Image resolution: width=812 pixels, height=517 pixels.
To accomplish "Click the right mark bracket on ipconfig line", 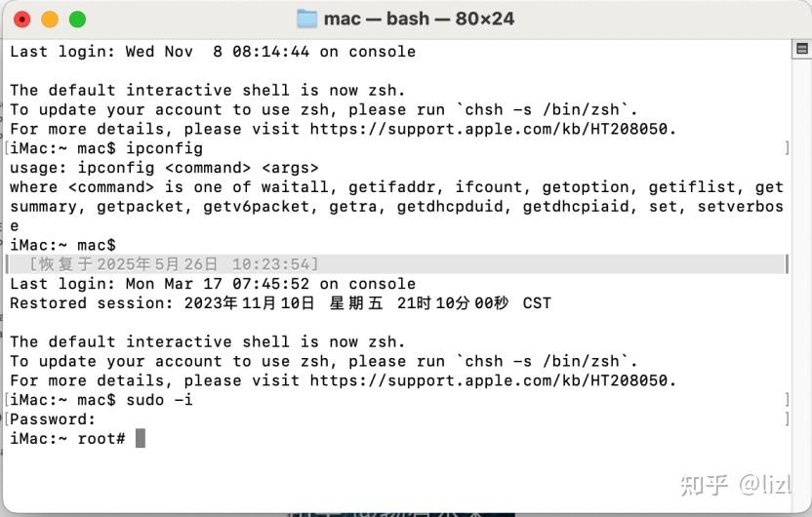I will click(x=787, y=148).
